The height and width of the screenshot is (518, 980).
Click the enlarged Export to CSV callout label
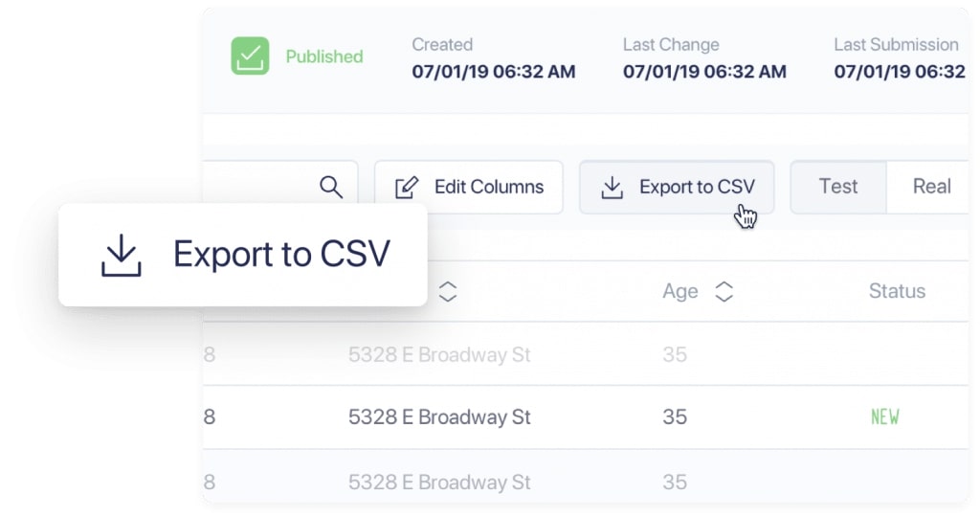pos(281,255)
